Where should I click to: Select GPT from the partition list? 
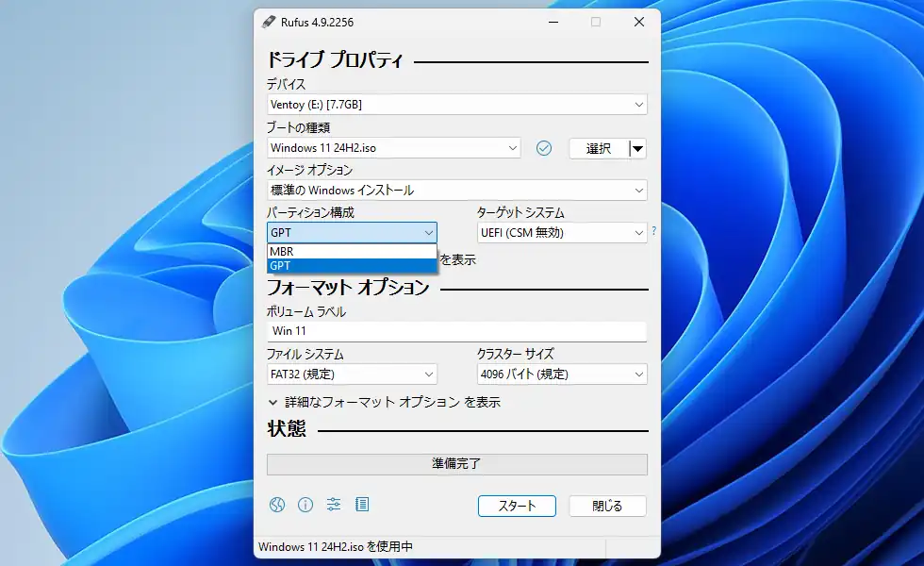coord(352,266)
